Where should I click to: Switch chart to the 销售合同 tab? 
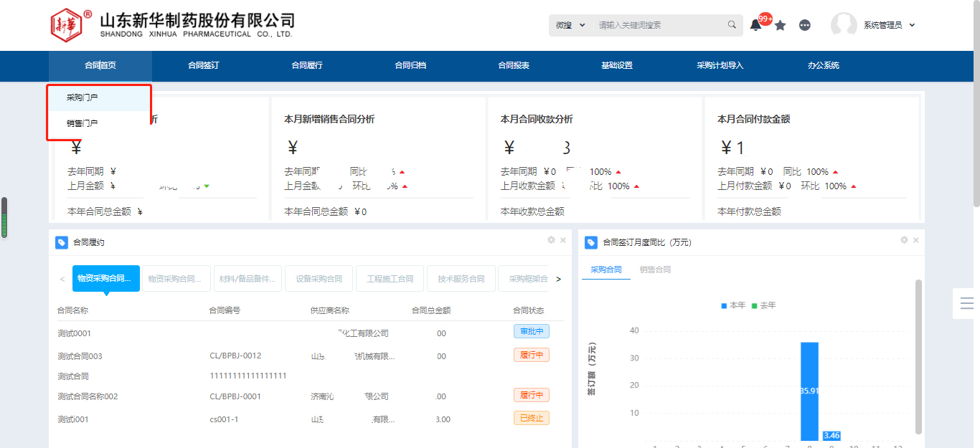[655, 270]
